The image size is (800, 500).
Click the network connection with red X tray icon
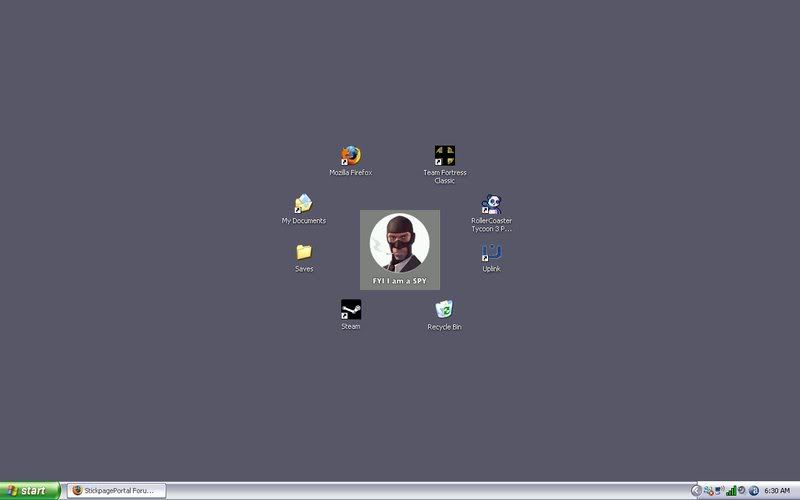pyautogui.click(x=709, y=491)
